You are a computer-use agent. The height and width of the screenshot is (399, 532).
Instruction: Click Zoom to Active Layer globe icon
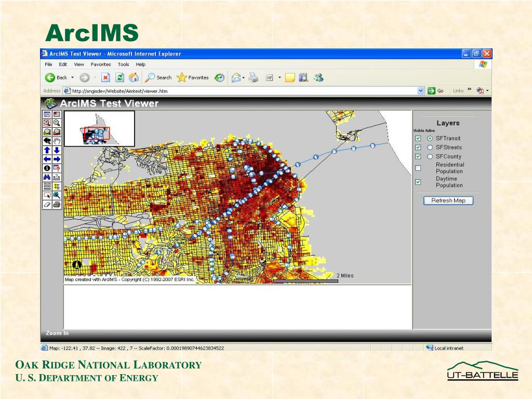[x=57, y=132]
